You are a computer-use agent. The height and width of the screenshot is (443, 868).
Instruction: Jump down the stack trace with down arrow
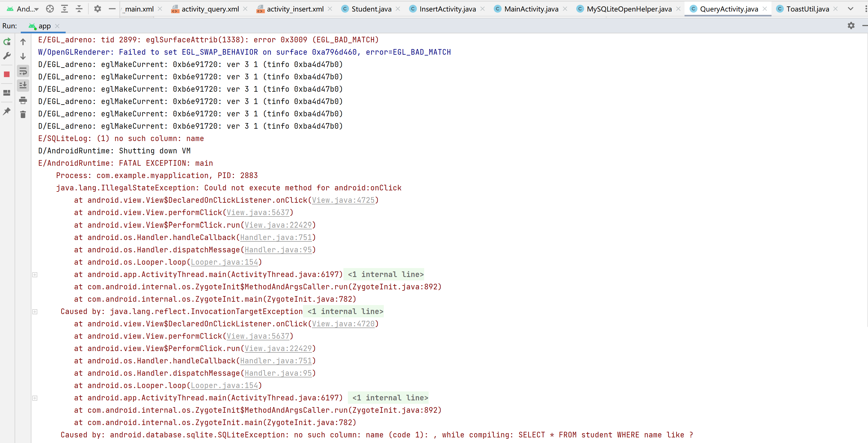(x=23, y=56)
